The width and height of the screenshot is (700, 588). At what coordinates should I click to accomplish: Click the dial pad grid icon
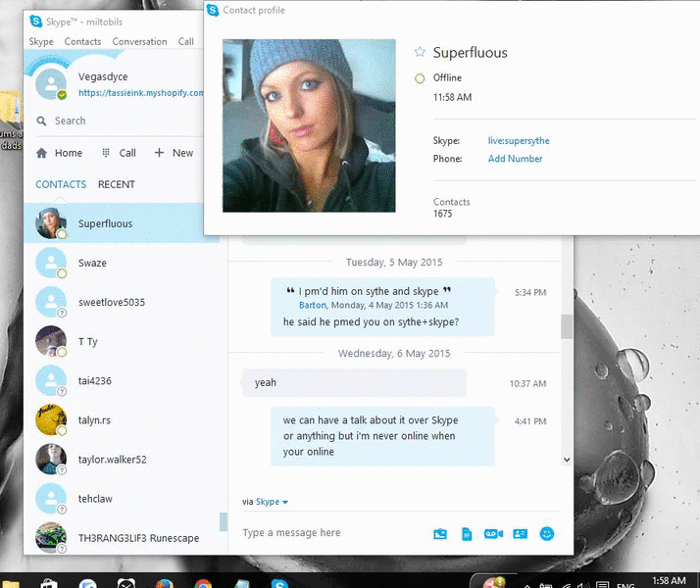point(106,153)
